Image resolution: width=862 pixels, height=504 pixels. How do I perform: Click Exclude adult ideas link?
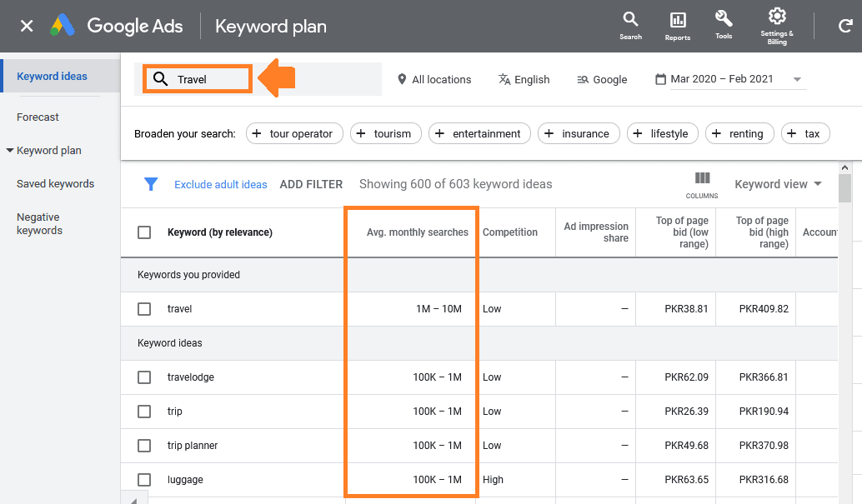click(220, 184)
